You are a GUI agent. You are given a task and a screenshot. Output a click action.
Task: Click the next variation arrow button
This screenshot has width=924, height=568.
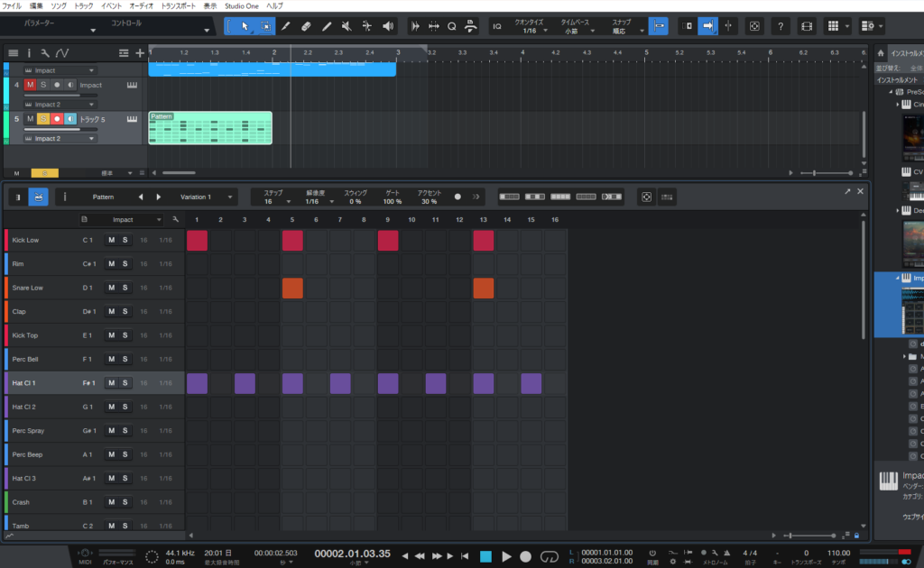coord(159,197)
